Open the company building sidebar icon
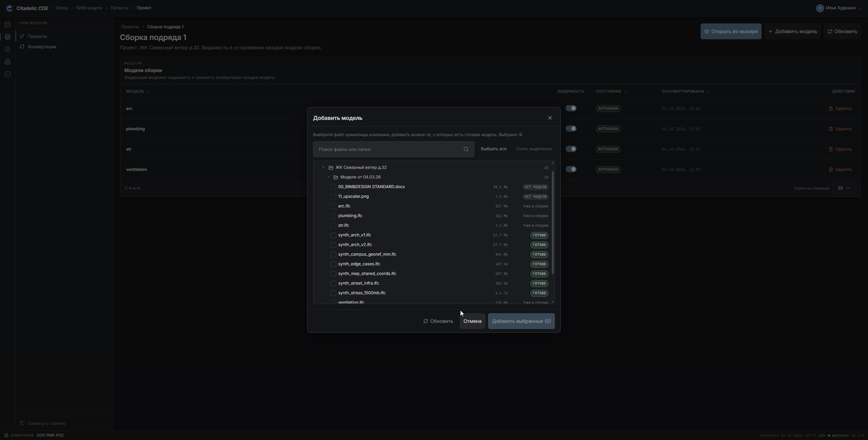The image size is (868, 440). pyautogui.click(x=8, y=62)
